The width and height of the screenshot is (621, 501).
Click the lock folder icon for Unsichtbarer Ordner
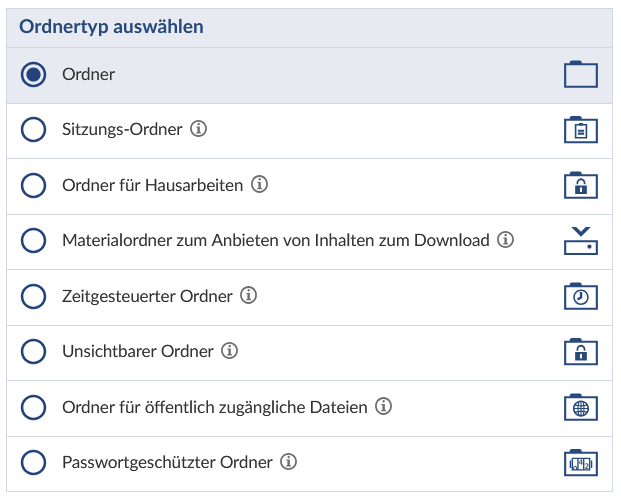580,352
